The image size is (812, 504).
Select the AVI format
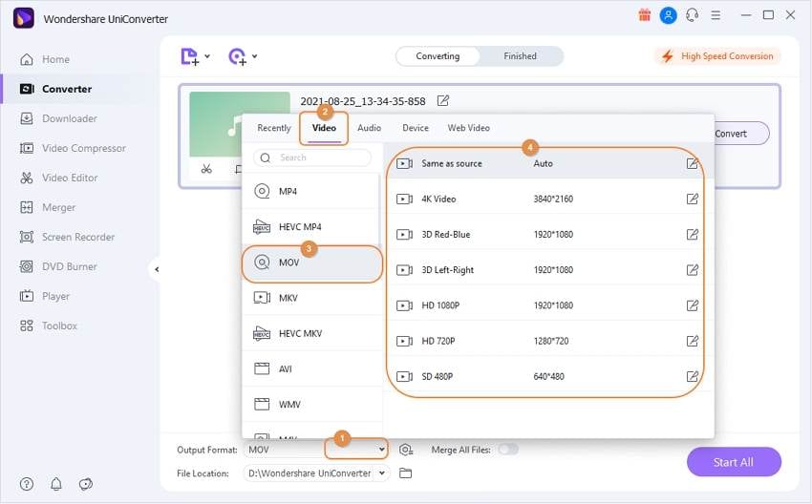coord(311,369)
